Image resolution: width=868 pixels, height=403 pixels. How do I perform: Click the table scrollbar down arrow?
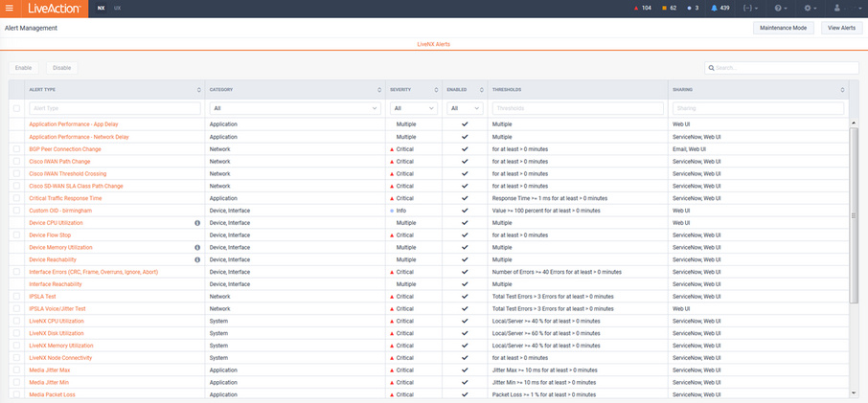coord(854,392)
